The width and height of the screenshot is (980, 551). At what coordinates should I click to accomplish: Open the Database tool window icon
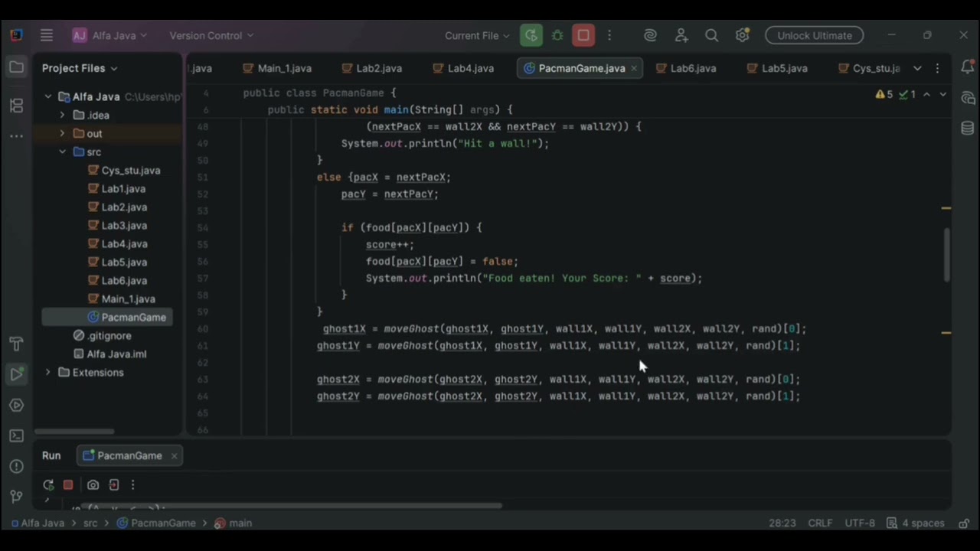point(968,128)
